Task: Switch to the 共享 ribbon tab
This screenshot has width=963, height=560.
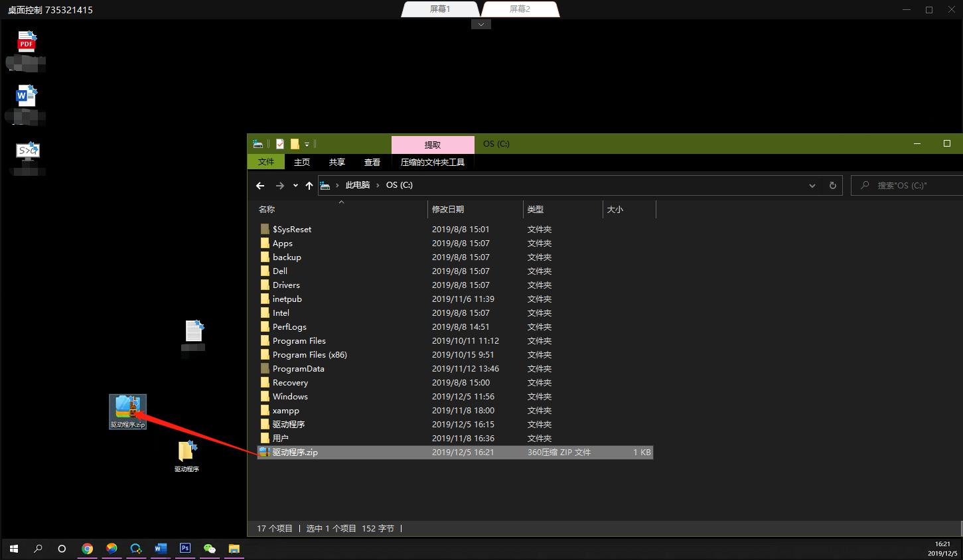Action: (337, 162)
